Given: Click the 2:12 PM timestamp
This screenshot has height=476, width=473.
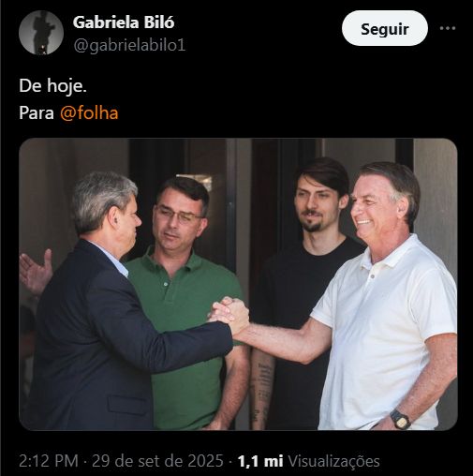Looking at the screenshot, I should click(x=49, y=461).
